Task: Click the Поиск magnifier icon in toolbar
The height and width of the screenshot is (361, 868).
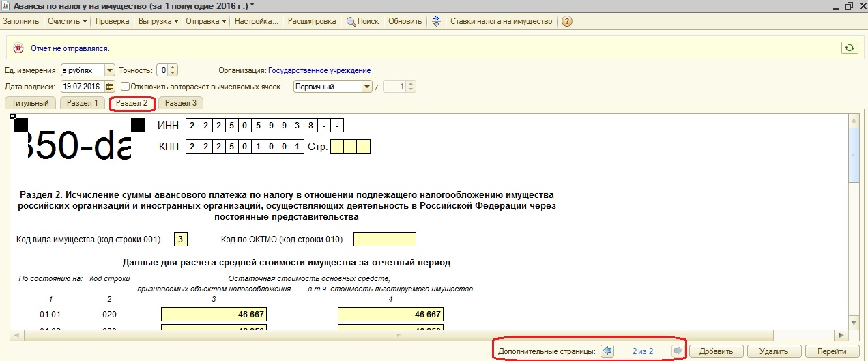Action: (x=351, y=21)
